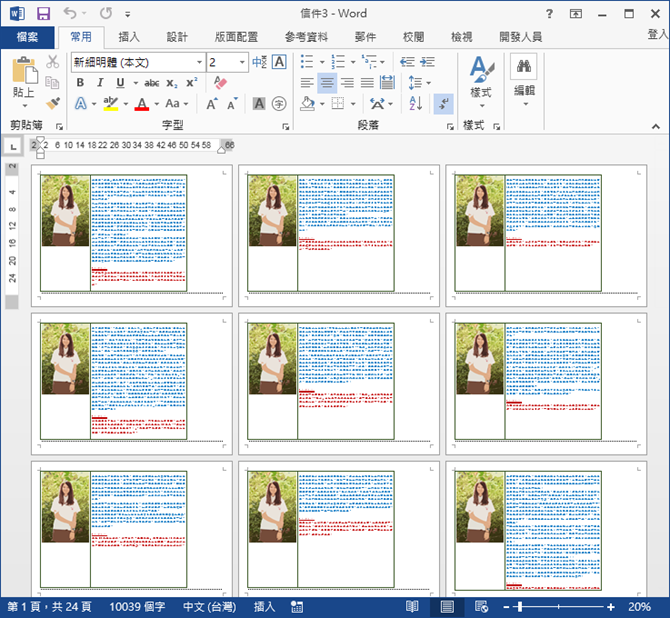Click the page count status
The width and height of the screenshot is (670, 618).
(50, 607)
